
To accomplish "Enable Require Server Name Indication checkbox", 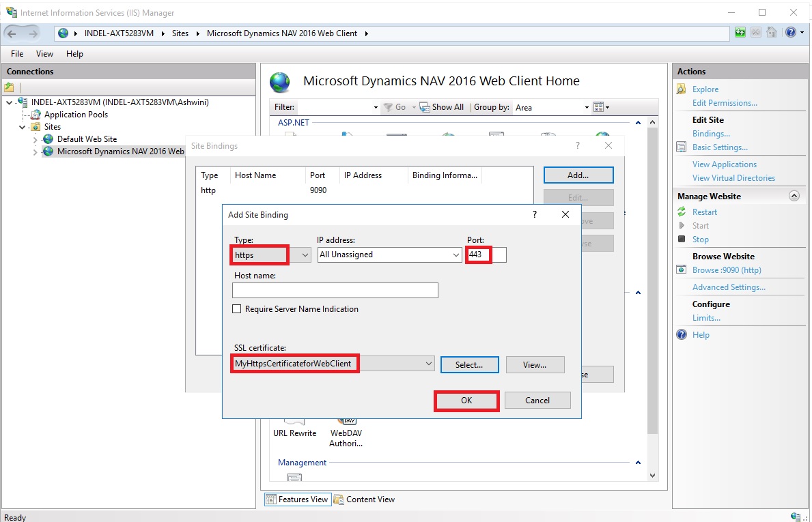I will [237, 309].
